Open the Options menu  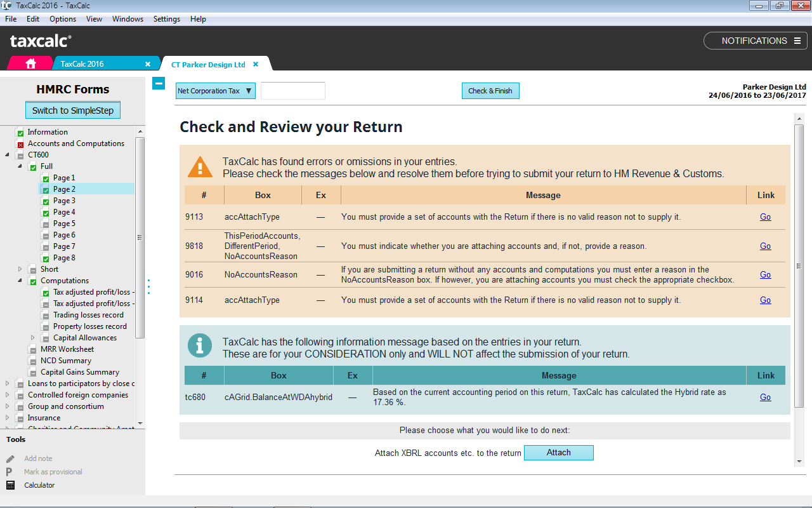(x=62, y=19)
